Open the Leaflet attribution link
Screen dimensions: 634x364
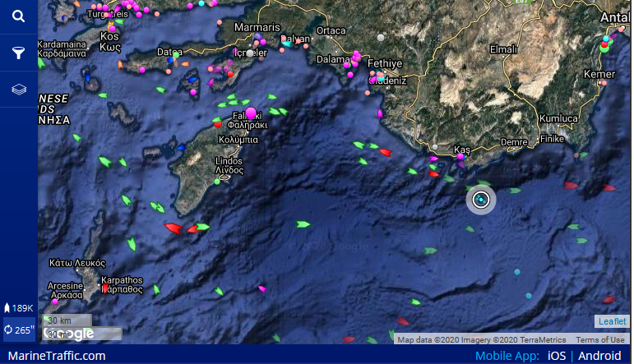(x=612, y=321)
